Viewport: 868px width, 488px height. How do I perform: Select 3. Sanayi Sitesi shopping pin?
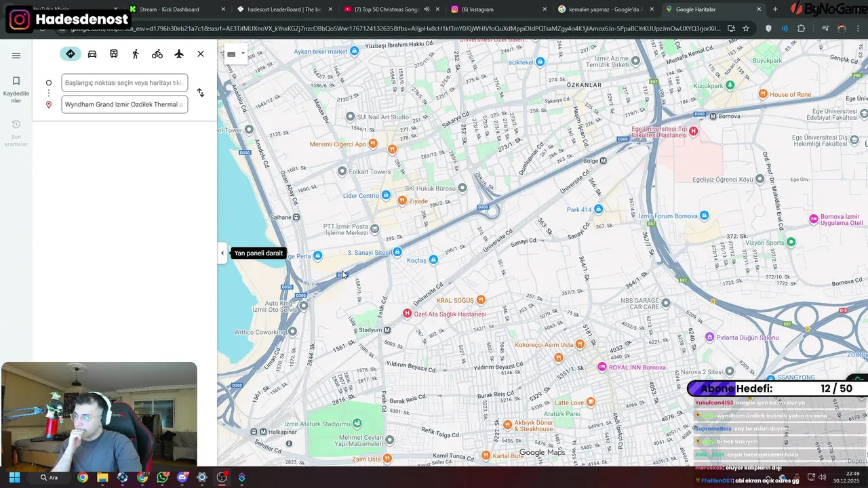coord(397,252)
